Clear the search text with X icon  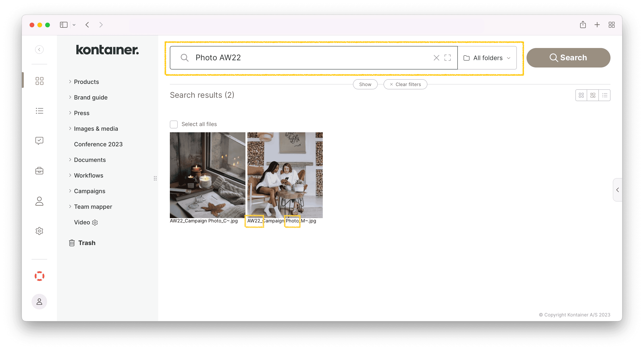(x=436, y=58)
